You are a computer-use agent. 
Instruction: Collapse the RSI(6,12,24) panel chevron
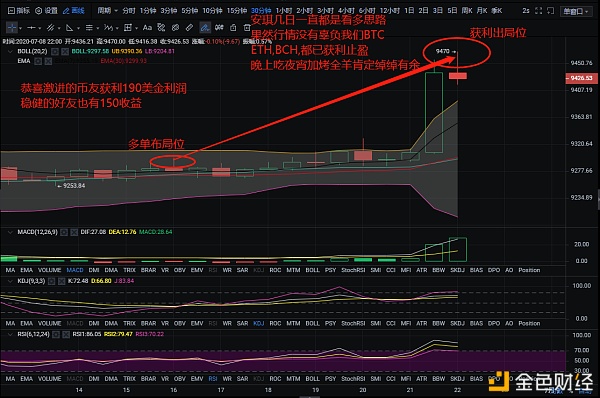10,334
